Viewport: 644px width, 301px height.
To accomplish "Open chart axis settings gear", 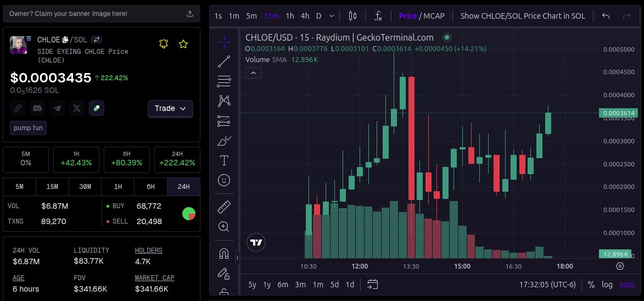I will [620, 266].
